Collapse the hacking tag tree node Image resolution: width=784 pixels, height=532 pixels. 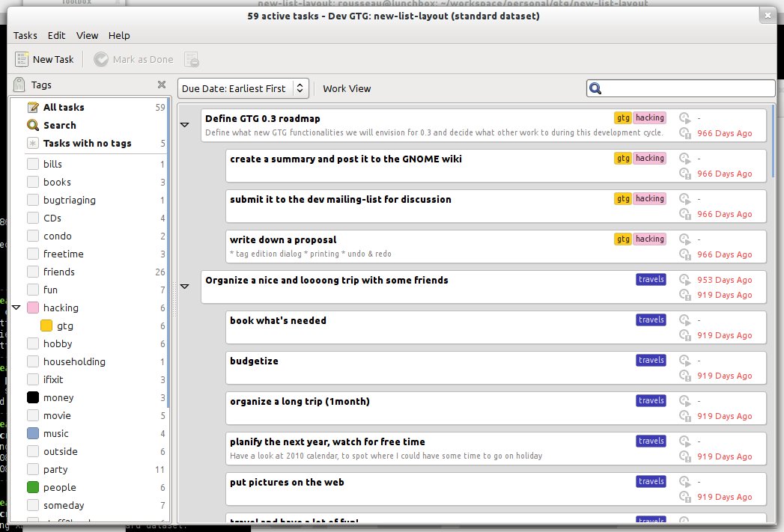point(16,308)
